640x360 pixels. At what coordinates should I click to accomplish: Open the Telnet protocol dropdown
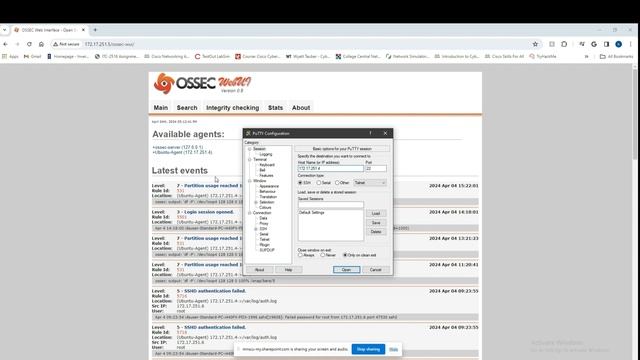[370, 183]
